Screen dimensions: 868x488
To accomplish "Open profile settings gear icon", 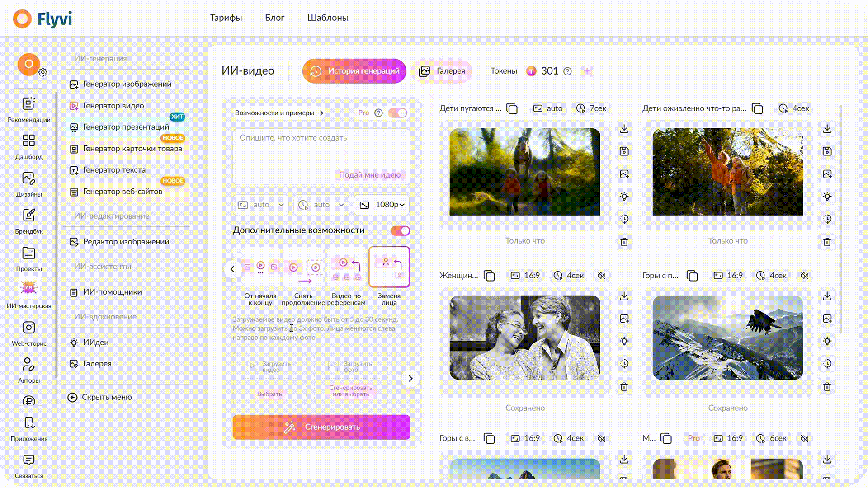I will [43, 72].
